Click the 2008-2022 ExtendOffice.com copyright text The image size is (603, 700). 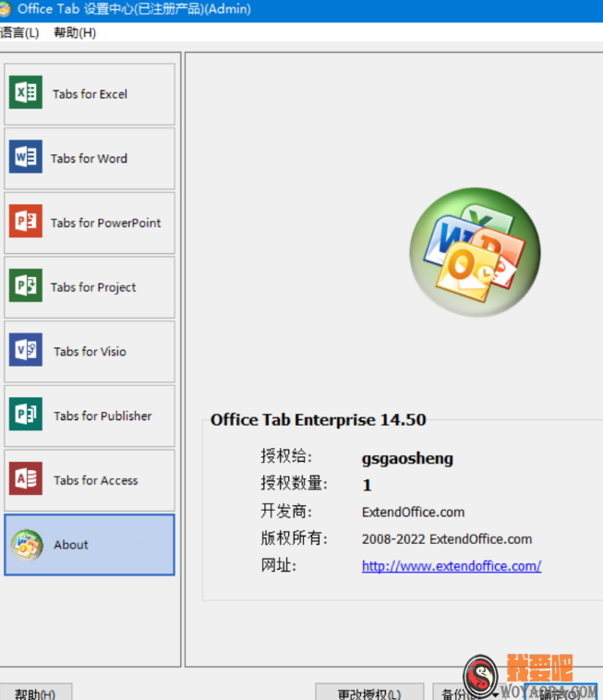point(447,538)
